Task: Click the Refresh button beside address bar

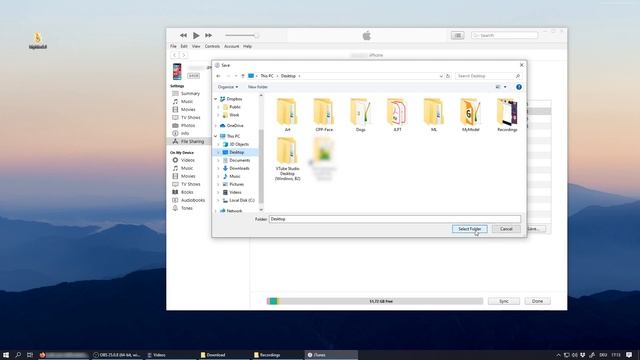Action: (x=448, y=76)
